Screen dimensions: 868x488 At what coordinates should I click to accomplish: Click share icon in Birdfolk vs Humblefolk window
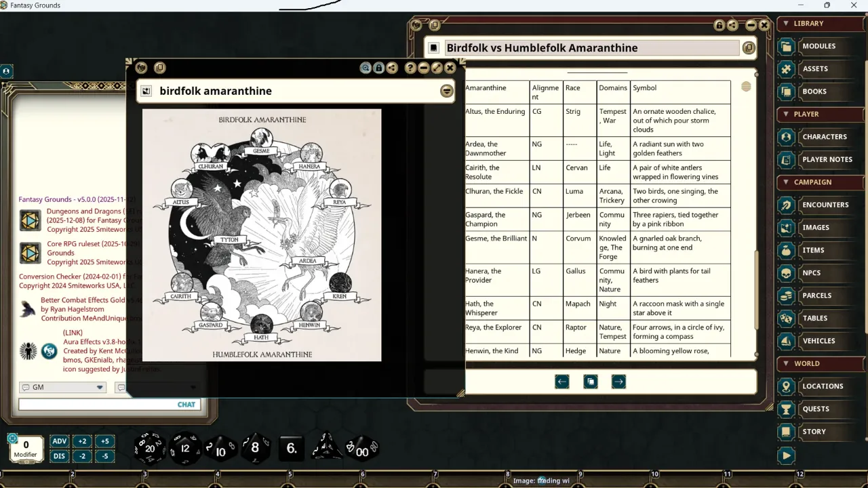(732, 25)
